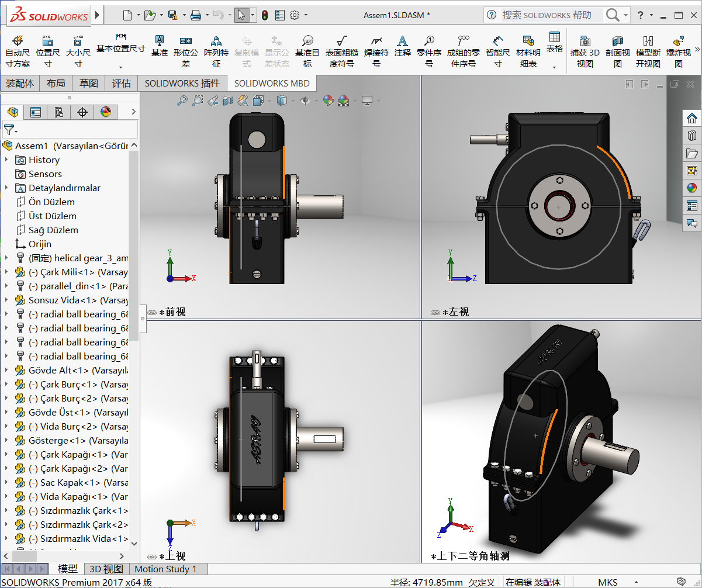Switch to the ConfigurationManager tab

tap(59, 112)
